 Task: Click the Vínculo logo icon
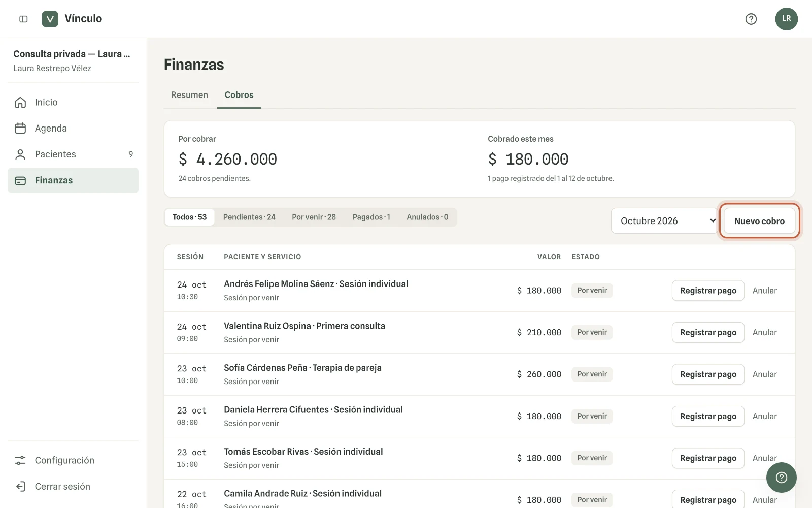pos(50,19)
